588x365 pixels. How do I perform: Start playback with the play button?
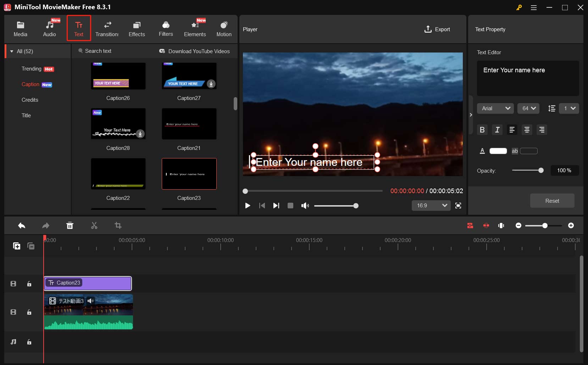[248, 206]
